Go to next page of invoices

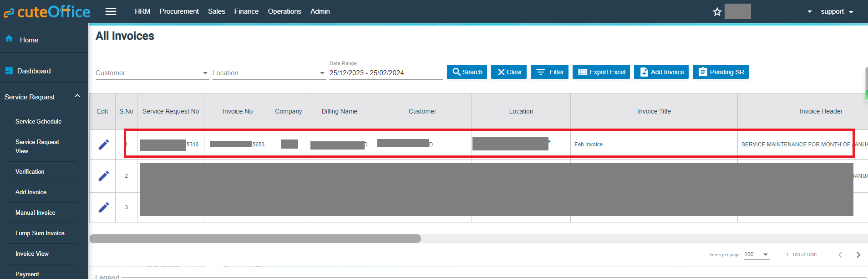(858, 255)
